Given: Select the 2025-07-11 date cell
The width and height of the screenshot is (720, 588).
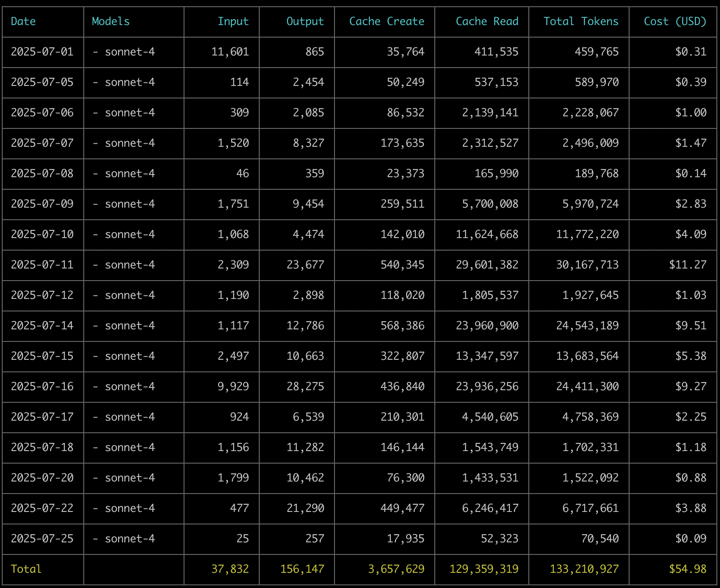Looking at the screenshot, I should point(42,265).
